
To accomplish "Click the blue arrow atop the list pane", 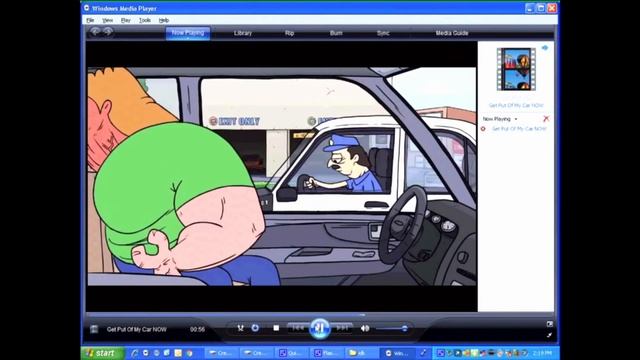I will [545, 48].
